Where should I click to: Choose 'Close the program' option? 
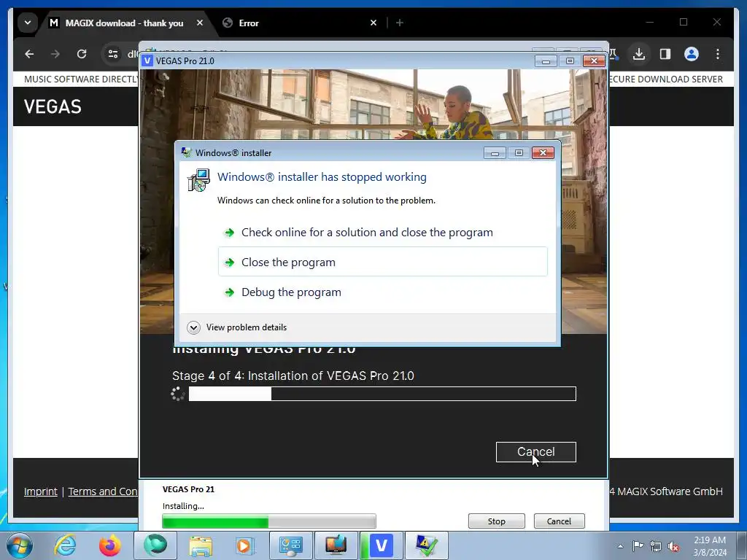coord(382,262)
